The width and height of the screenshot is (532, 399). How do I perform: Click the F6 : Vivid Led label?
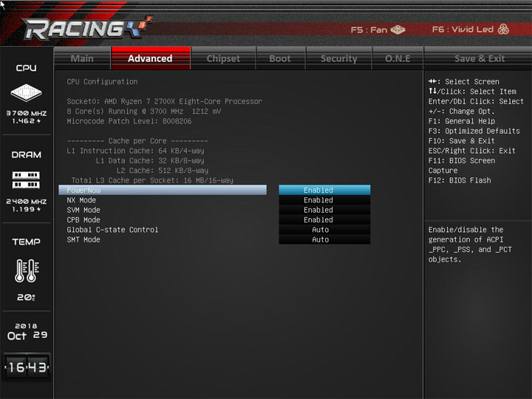(463, 30)
